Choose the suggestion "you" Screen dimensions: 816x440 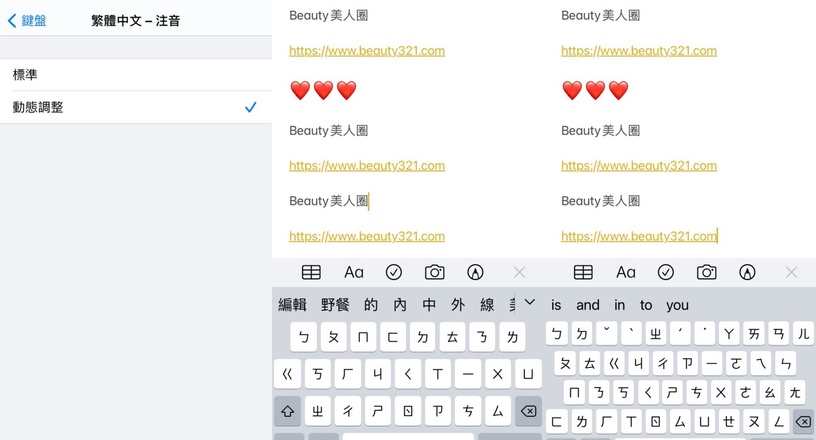pos(677,305)
